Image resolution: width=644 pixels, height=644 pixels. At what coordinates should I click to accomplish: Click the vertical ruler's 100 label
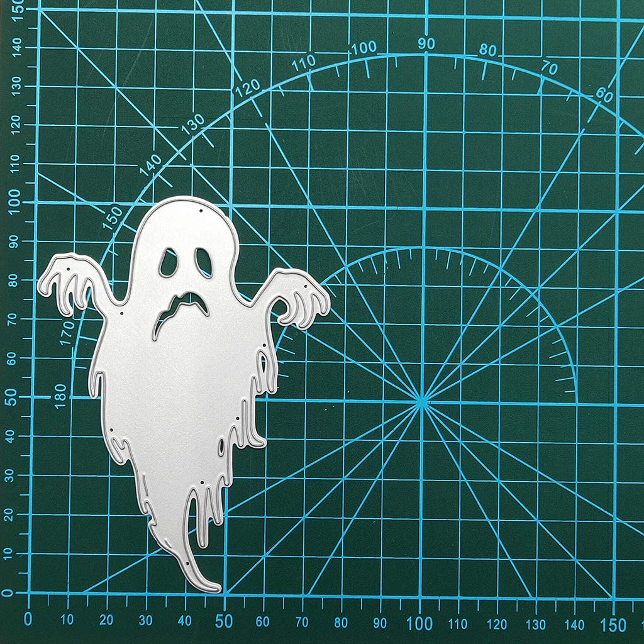pyautogui.click(x=13, y=202)
